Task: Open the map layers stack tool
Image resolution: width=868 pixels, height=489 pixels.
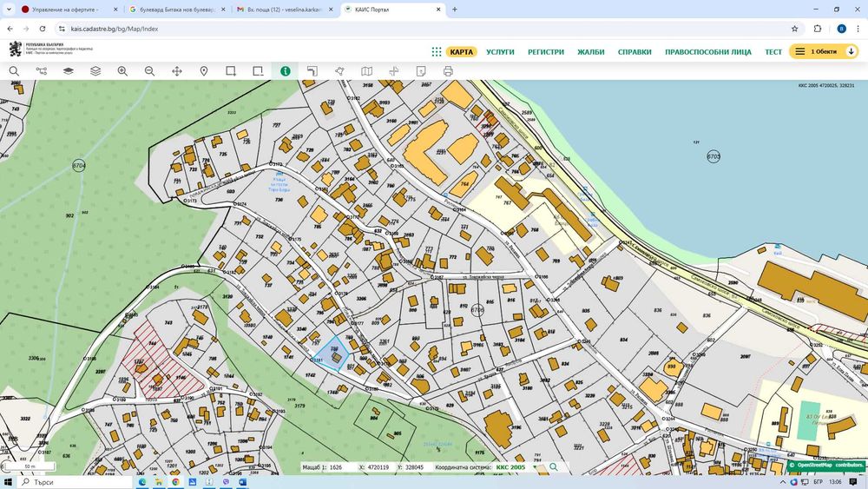Action: pyautogui.click(x=95, y=71)
